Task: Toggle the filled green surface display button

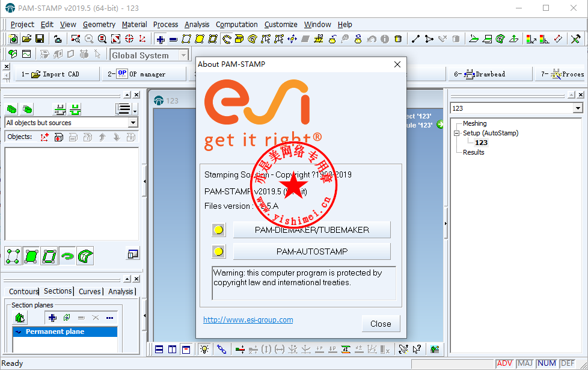Action: click(x=31, y=256)
